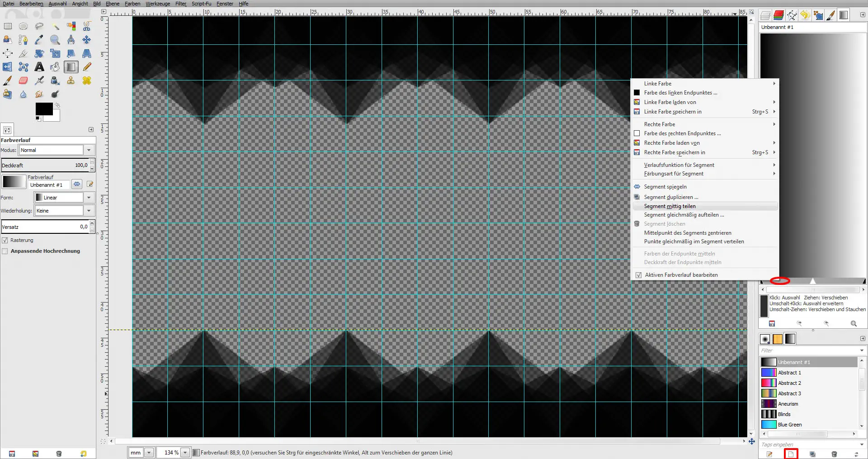Choose Segment mittig teilen from context menu
Viewport: 868px width, 459px height.
click(670, 206)
